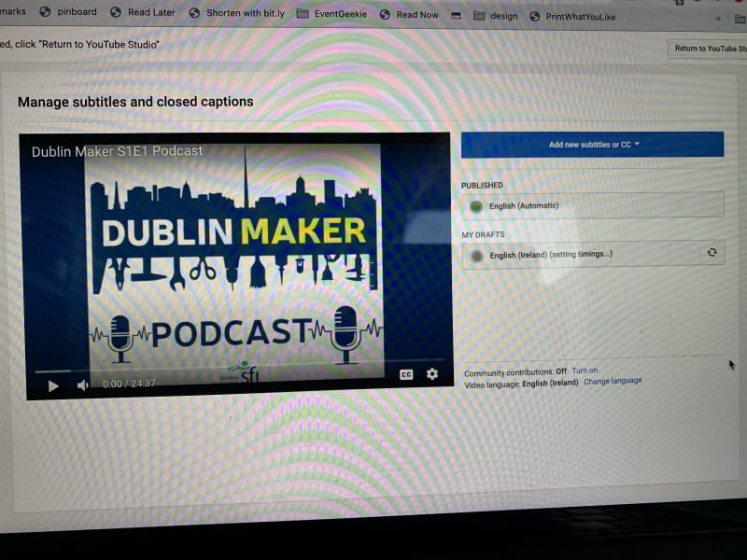Image resolution: width=747 pixels, height=560 pixels.
Task: Turn on community contributions
Action: point(585,371)
